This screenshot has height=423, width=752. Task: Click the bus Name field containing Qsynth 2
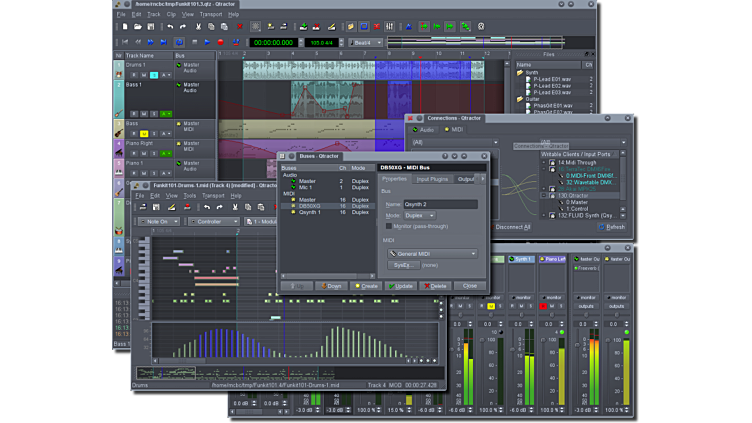click(441, 204)
